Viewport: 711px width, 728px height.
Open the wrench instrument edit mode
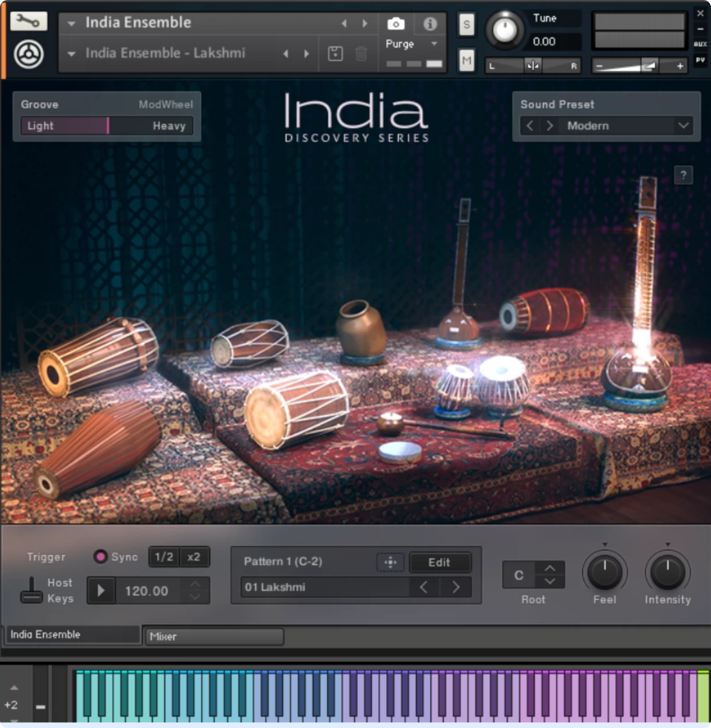(28, 21)
